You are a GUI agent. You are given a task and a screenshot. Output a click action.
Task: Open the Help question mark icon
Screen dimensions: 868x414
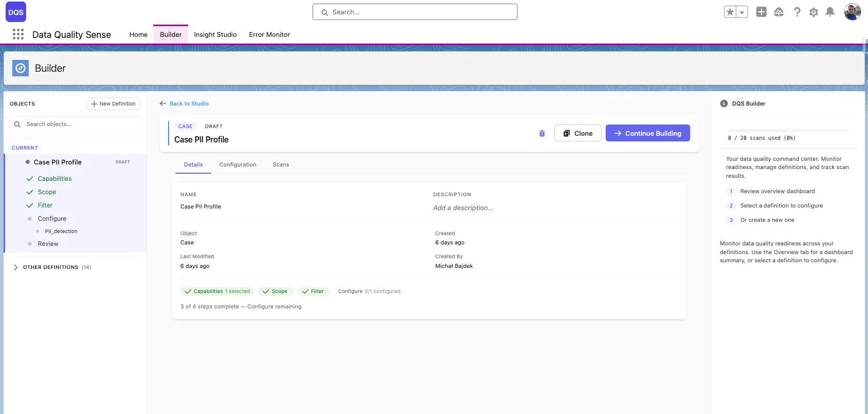797,12
